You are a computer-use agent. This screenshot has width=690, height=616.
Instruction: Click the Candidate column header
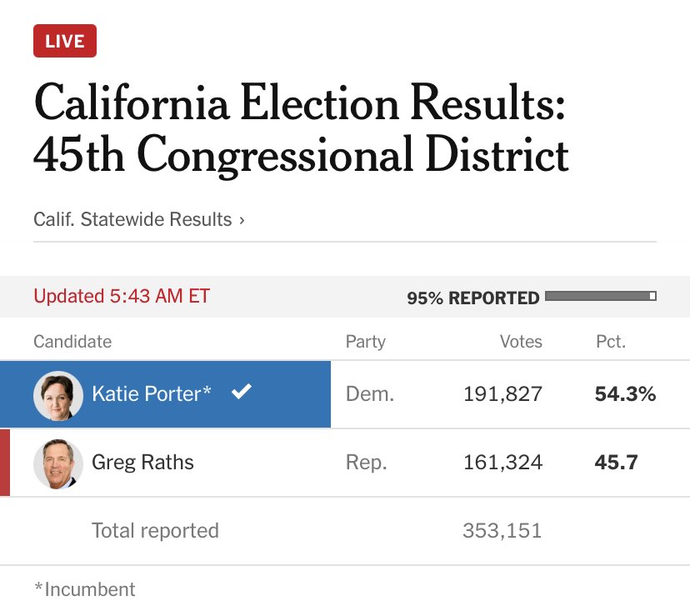(72, 342)
